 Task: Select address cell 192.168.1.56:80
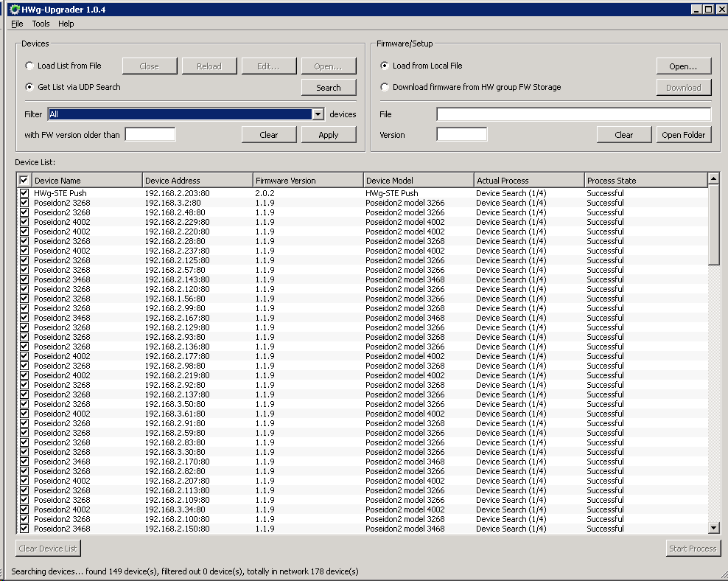[x=175, y=299]
